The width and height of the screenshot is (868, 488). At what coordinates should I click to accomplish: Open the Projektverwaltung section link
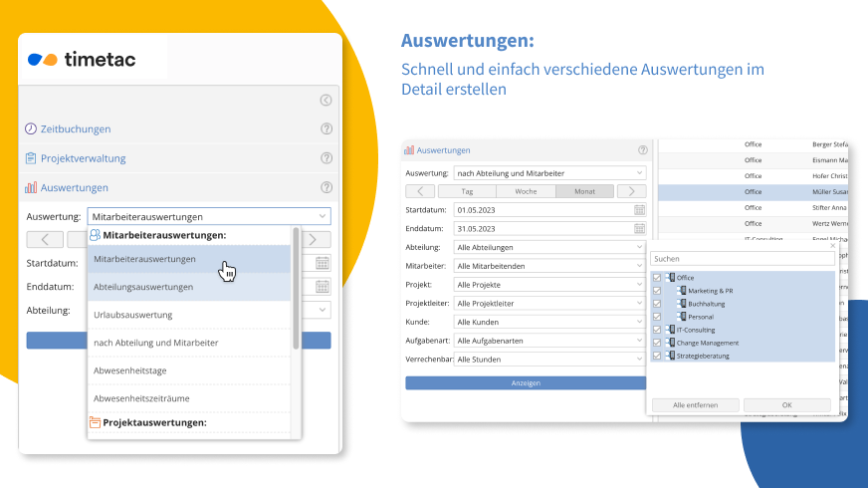[83, 158]
